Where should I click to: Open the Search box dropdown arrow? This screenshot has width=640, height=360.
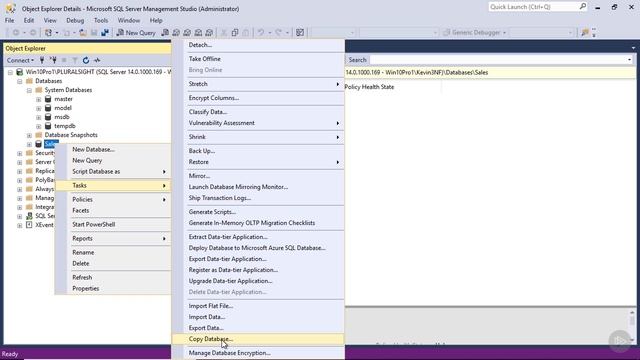click(x=629, y=60)
